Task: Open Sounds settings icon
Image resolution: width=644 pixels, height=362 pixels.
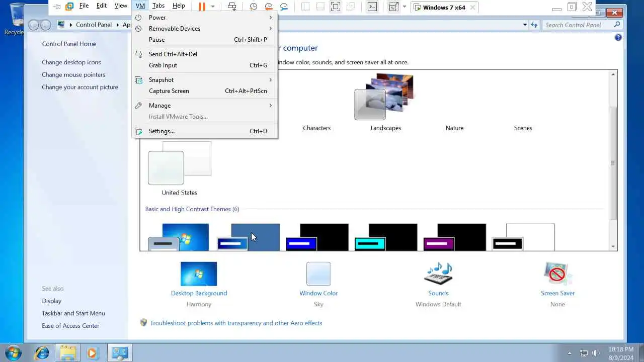Action: [438, 274]
